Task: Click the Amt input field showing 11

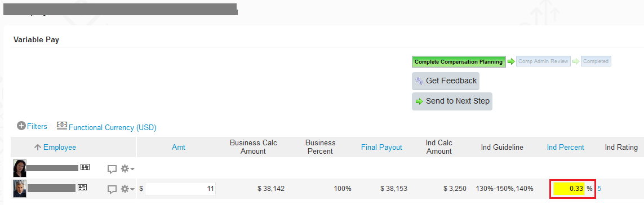Action: tap(180, 189)
